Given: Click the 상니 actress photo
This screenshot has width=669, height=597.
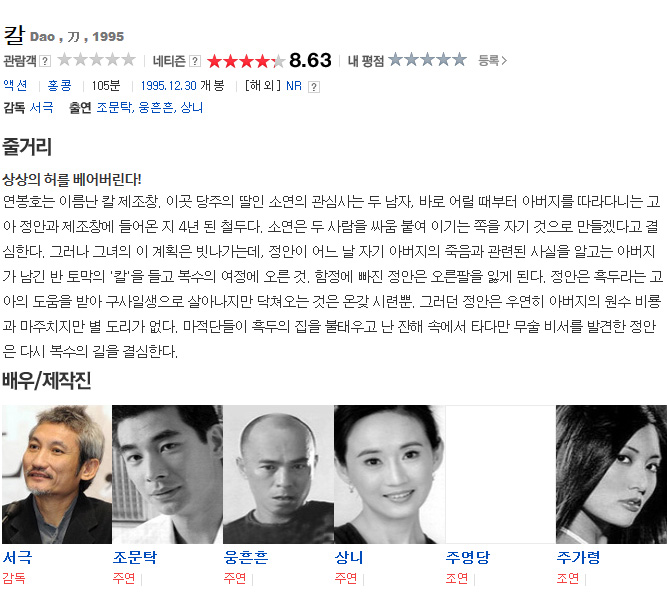Looking at the screenshot, I should point(389,474).
